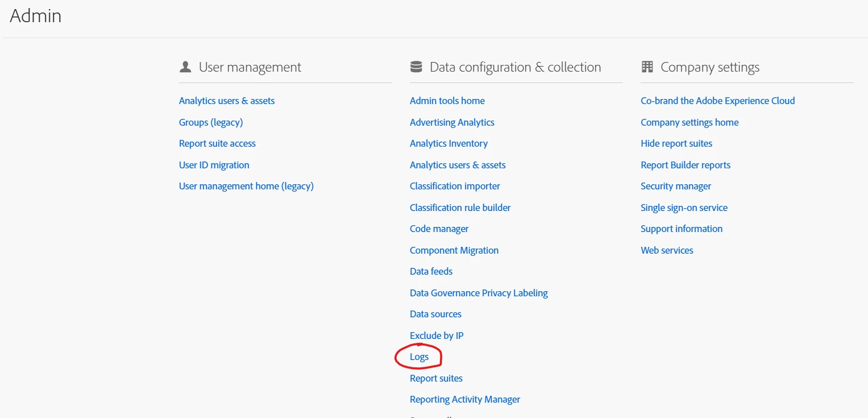
Task: Click the Company settings building icon
Action: [x=647, y=67]
